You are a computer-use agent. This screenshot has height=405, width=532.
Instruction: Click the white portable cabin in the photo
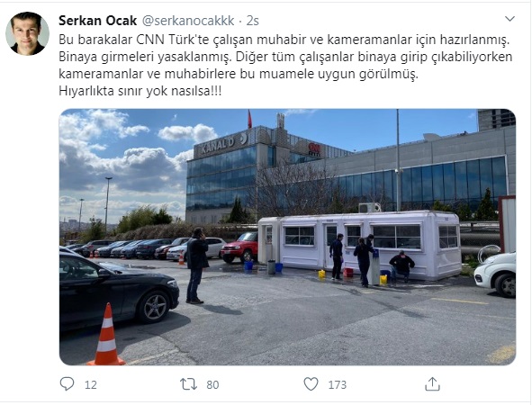pyautogui.click(x=360, y=244)
